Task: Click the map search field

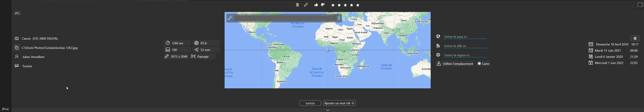Action: tap(285, 18)
